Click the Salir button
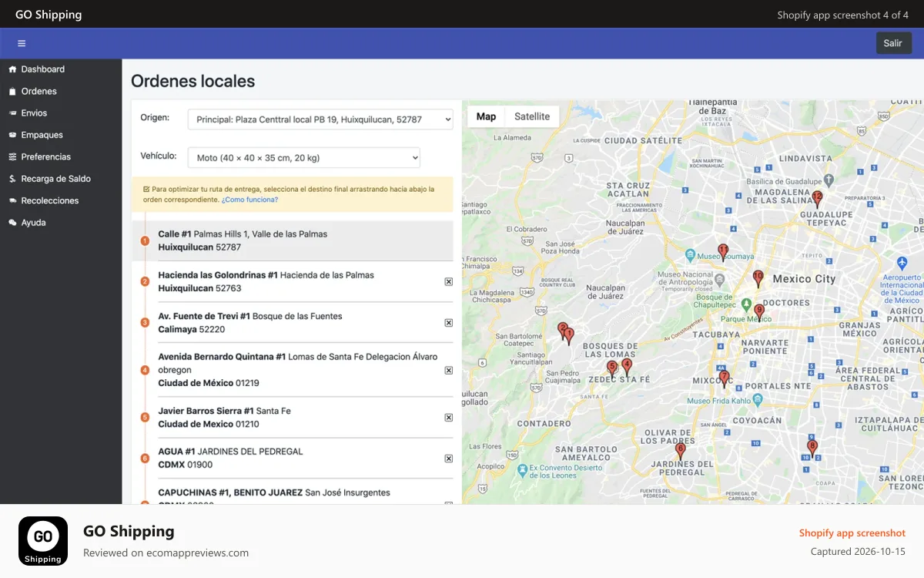The image size is (924, 578). coord(893,43)
